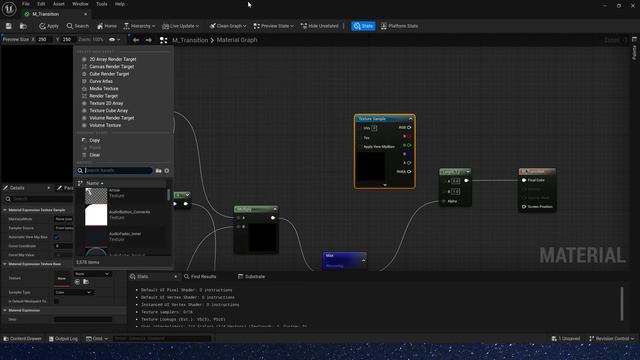Select the Details panel tab
The height and width of the screenshot is (360, 640).
tap(17, 188)
